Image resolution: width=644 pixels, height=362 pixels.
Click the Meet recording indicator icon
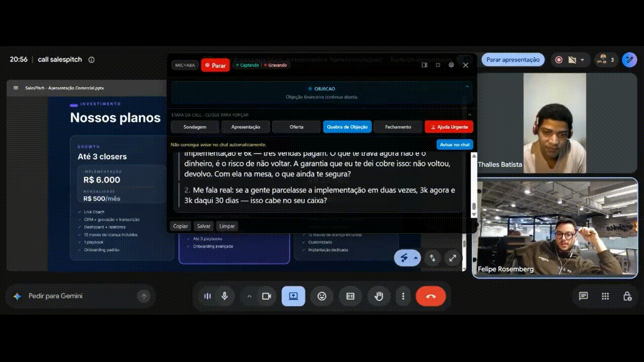point(558,60)
